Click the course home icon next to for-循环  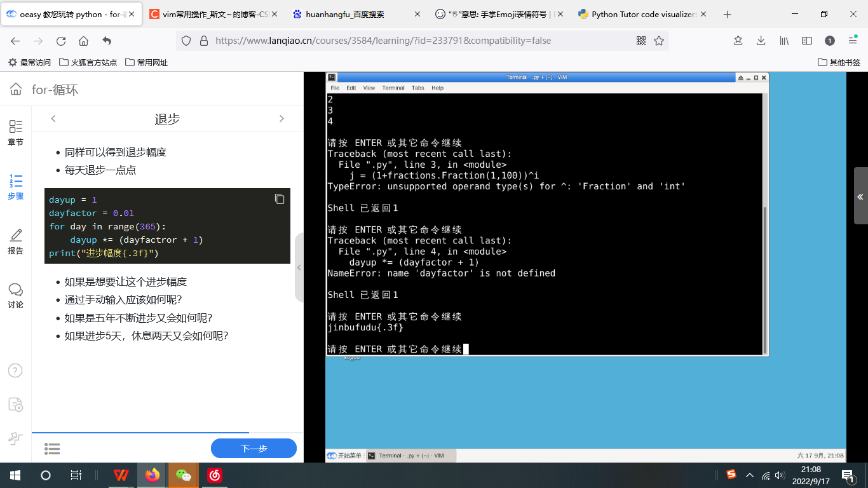click(16, 90)
